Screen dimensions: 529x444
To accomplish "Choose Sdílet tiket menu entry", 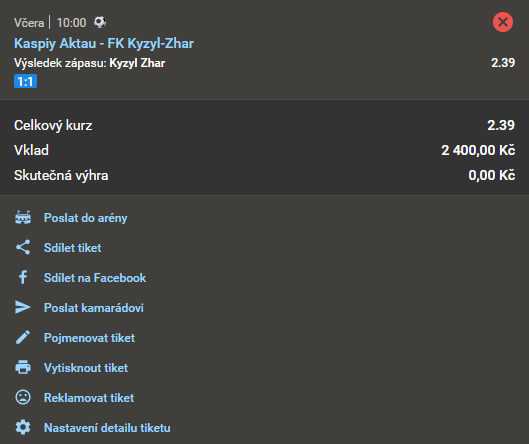I will click(73, 248).
